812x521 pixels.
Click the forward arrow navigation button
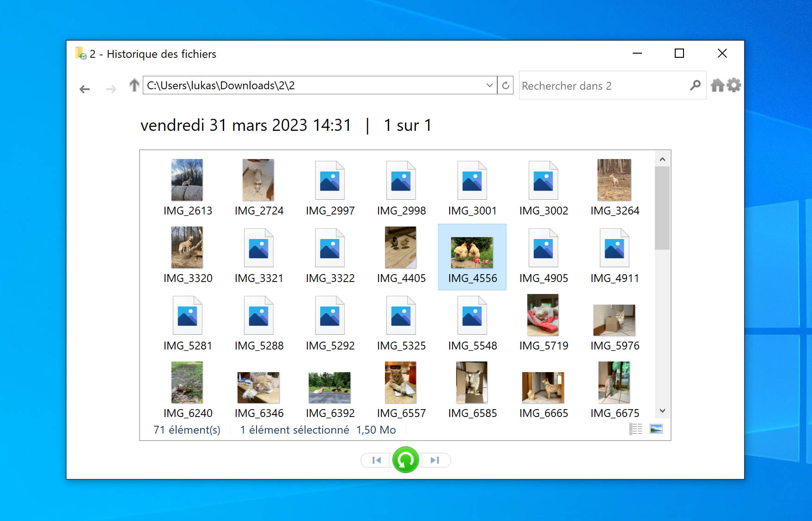(111, 89)
